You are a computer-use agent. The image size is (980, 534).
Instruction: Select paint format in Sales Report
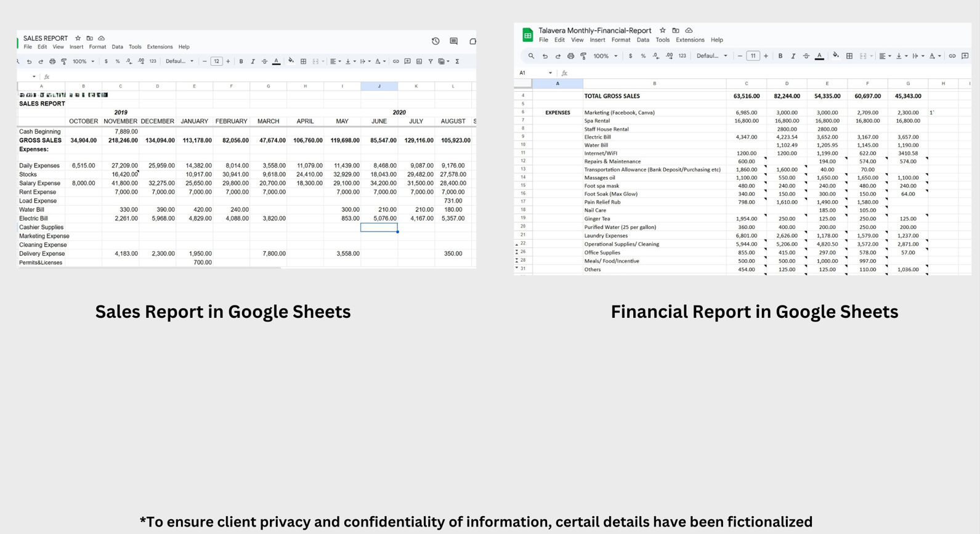tap(63, 62)
